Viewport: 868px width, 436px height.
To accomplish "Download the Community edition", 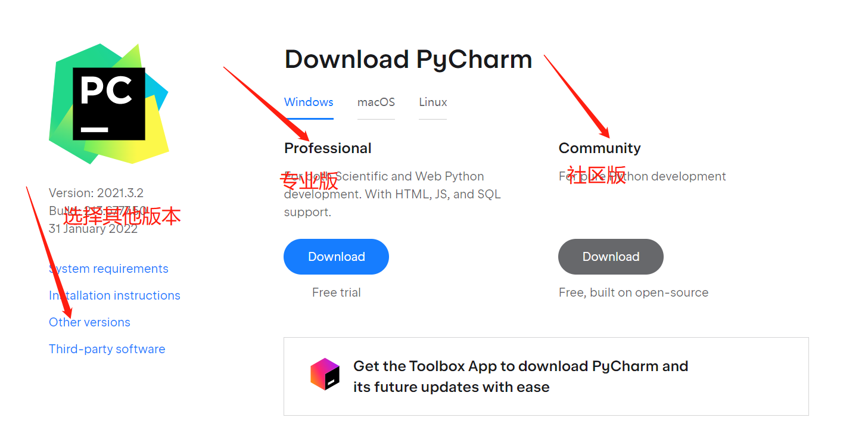I will click(x=611, y=257).
